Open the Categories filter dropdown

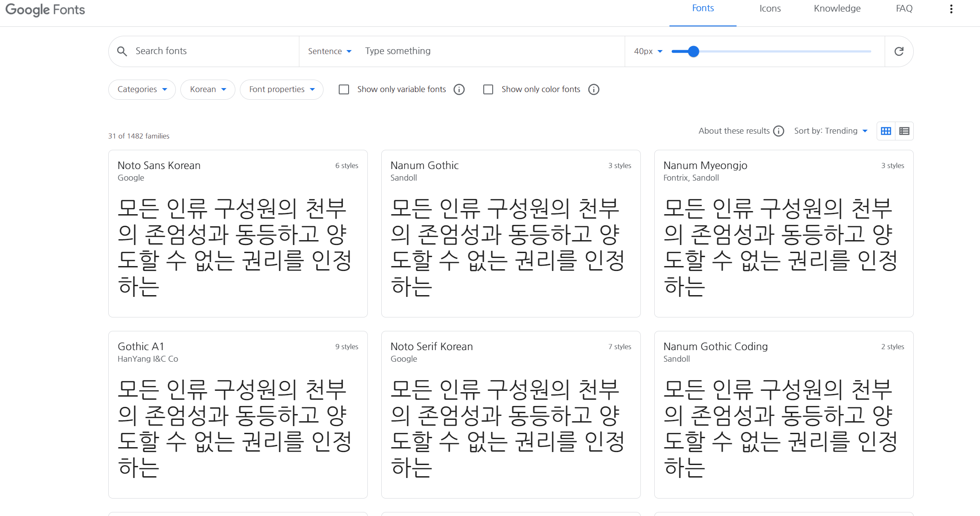[x=142, y=89]
